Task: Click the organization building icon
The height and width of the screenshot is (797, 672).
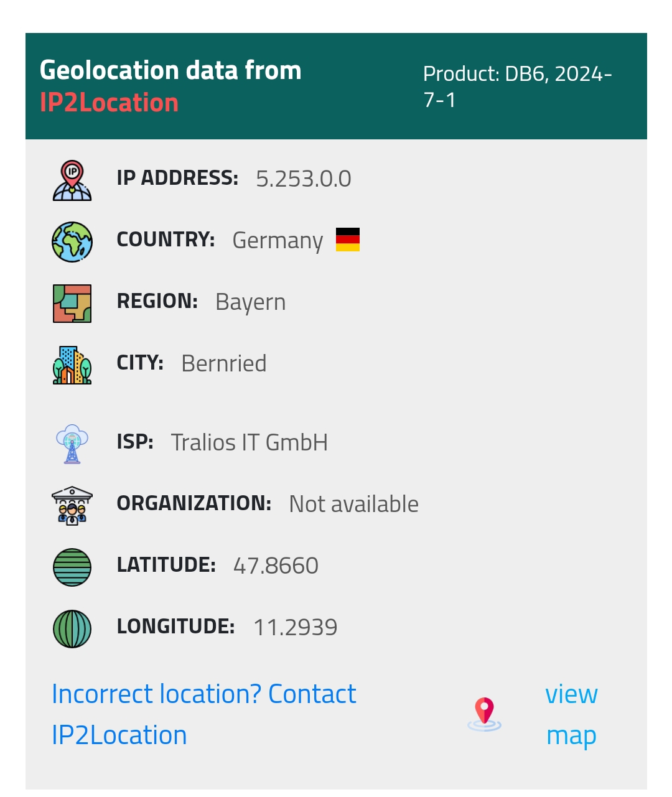Action: tap(72, 505)
